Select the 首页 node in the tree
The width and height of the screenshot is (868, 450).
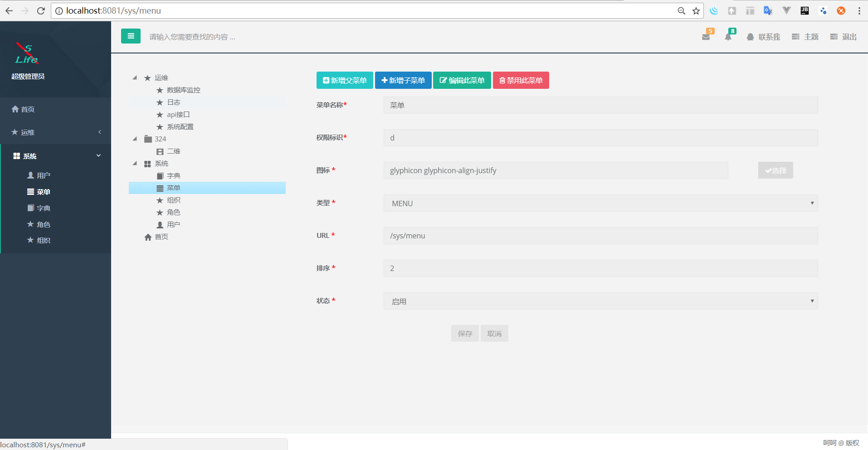161,237
